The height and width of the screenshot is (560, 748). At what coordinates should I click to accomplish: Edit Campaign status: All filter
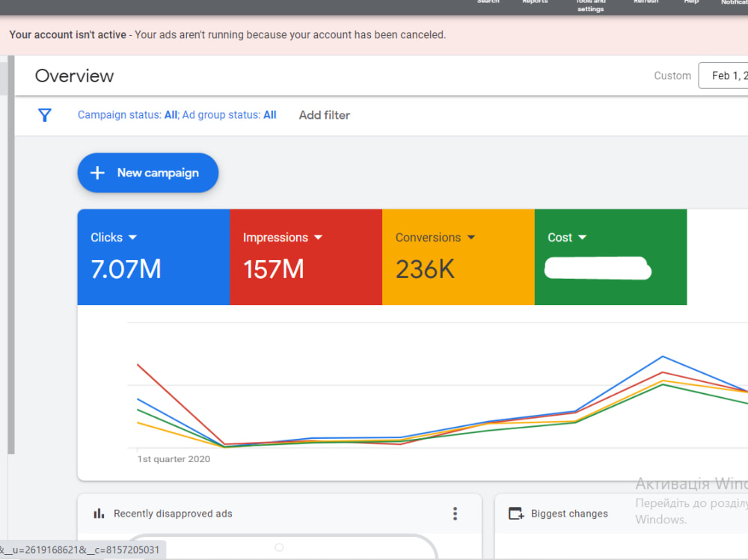(127, 115)
